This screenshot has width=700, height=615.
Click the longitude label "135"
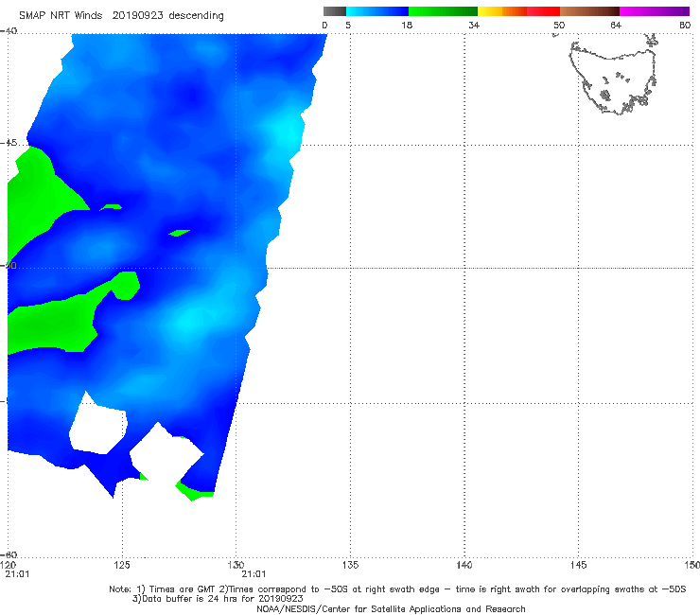(x=350, y=565)
